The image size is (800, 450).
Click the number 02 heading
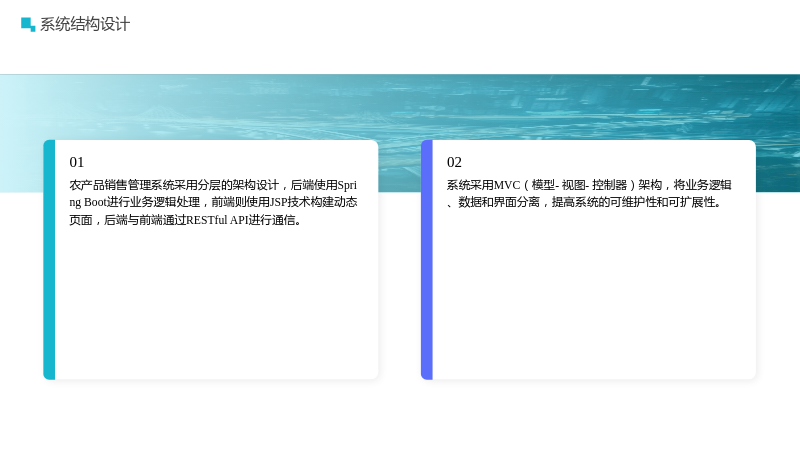[454, 162]
